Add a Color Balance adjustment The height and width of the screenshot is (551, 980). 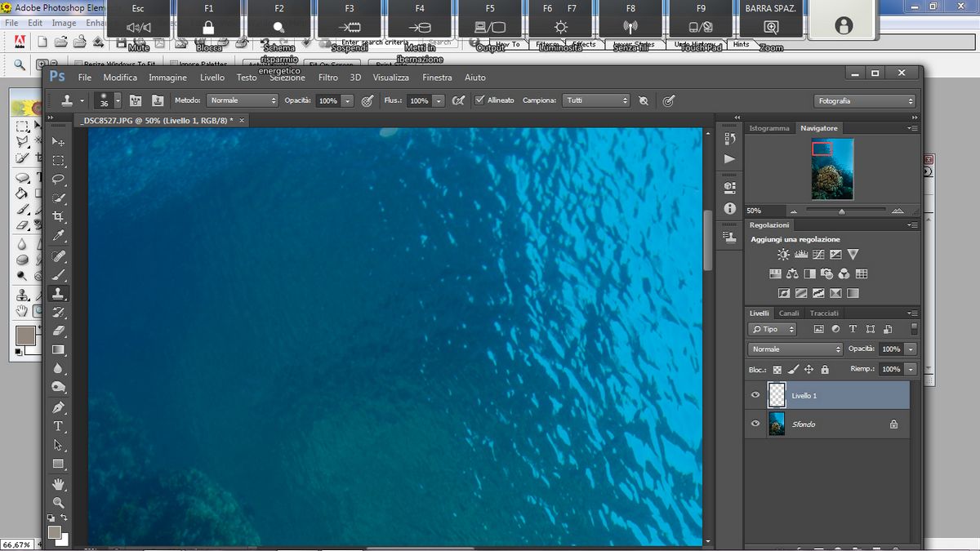[x=792, y=274]
